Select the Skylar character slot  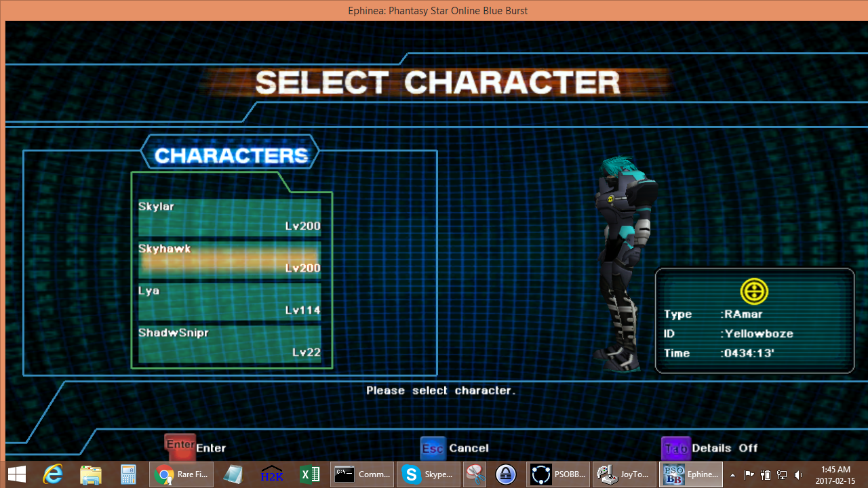tap(229, 217)
